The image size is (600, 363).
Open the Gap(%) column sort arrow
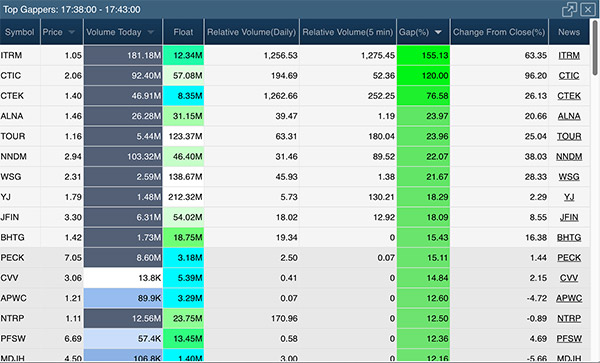438,32
